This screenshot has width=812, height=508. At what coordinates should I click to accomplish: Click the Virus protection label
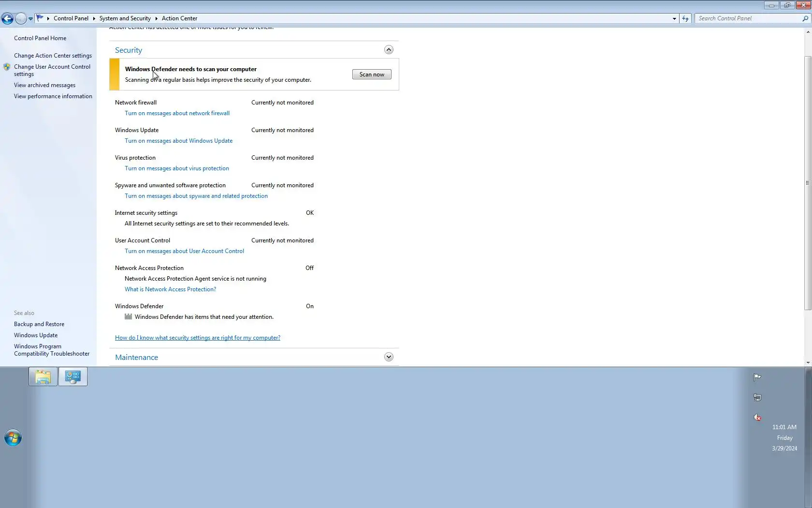pyautogui.click(x=135, y=158)
